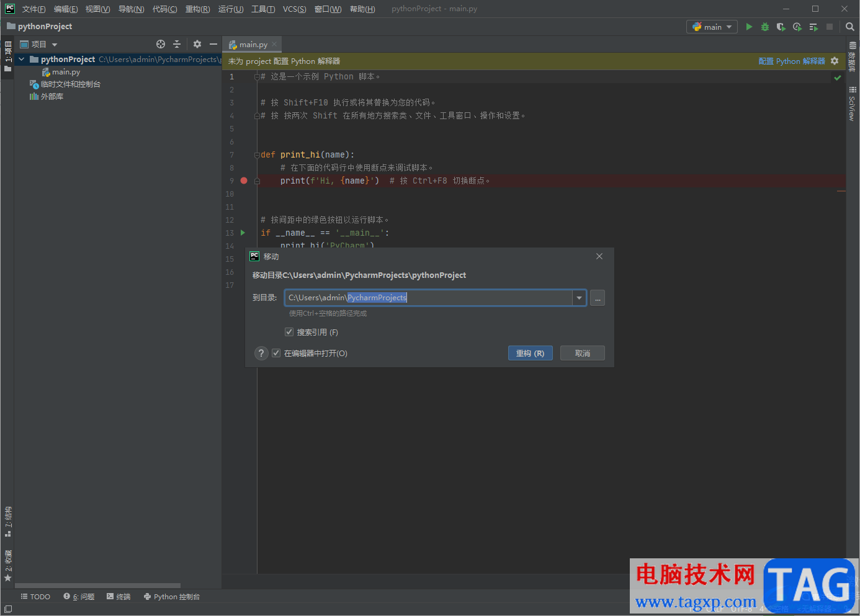860x616 pixels.
Task: Collapse the pythonProject tree node
Action: pyautogui.click(x=22, y=60)
